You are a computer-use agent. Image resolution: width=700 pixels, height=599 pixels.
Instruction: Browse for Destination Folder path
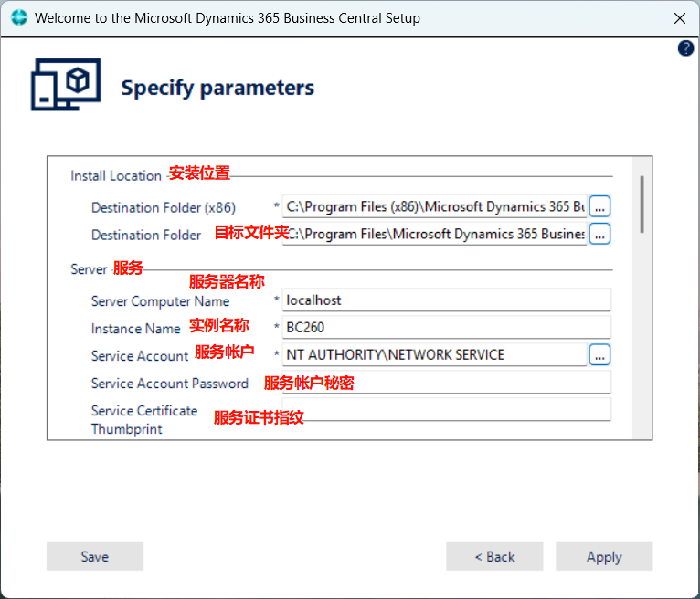[599, 234]
